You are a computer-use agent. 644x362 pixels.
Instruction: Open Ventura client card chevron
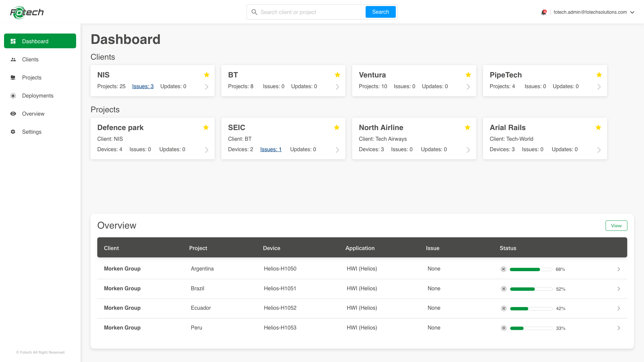(x=468, y=87)
